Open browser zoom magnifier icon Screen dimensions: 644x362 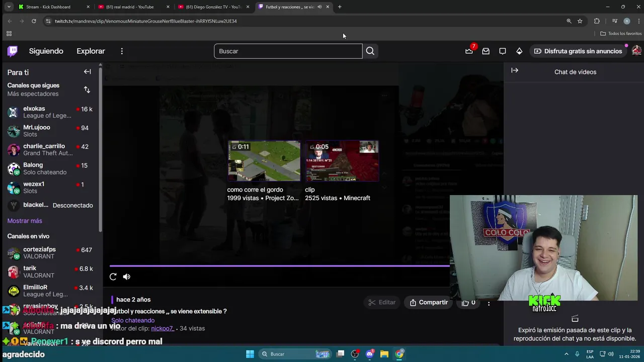569,21
